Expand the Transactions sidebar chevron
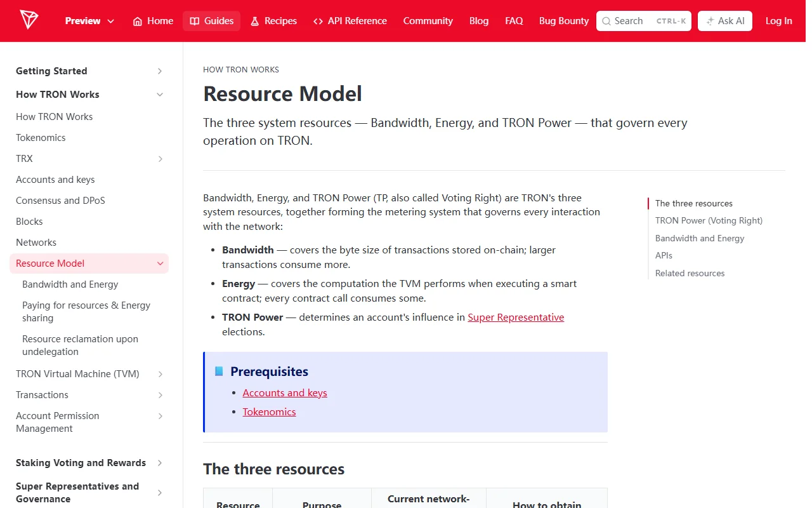Viewport: 812px width, 508px height. (x=160, y=395)
